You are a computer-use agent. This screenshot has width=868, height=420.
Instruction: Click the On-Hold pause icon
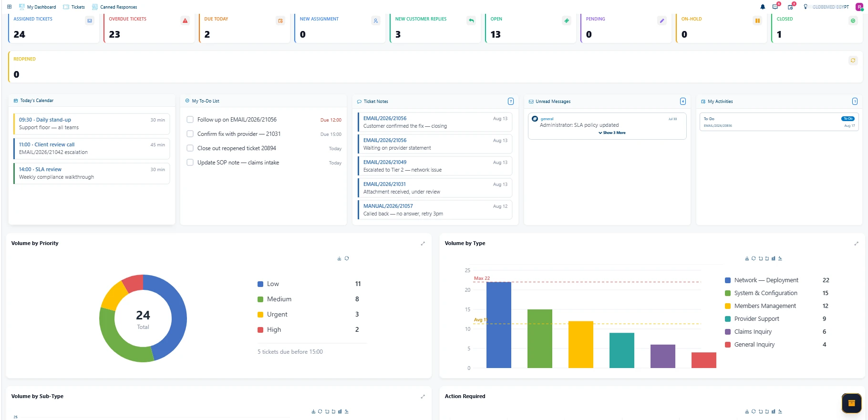tap(757, 20)
